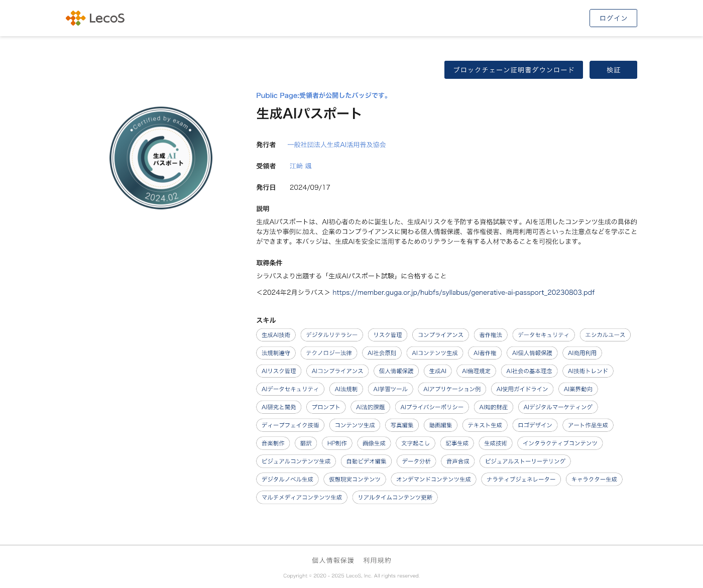Image resolution: width=703 pixels, height=588 pixels.
Task: Select the AIコンテンツ生成 skill tag
Action: click(x=435, y=353)
